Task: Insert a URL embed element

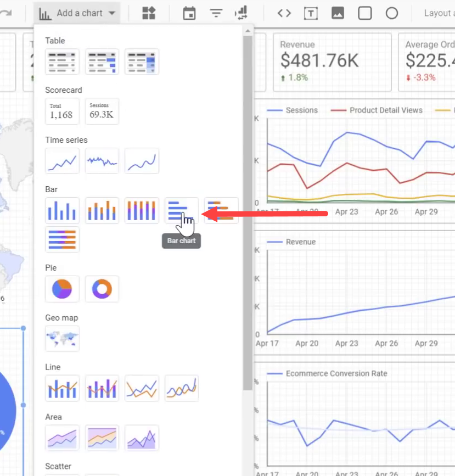Action: [x=284, y=13]
